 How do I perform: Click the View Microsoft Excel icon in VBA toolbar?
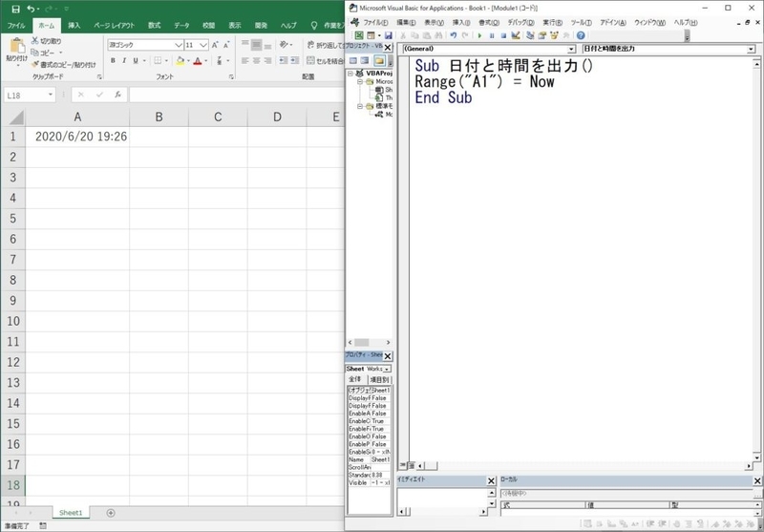(x=359, y=35)
